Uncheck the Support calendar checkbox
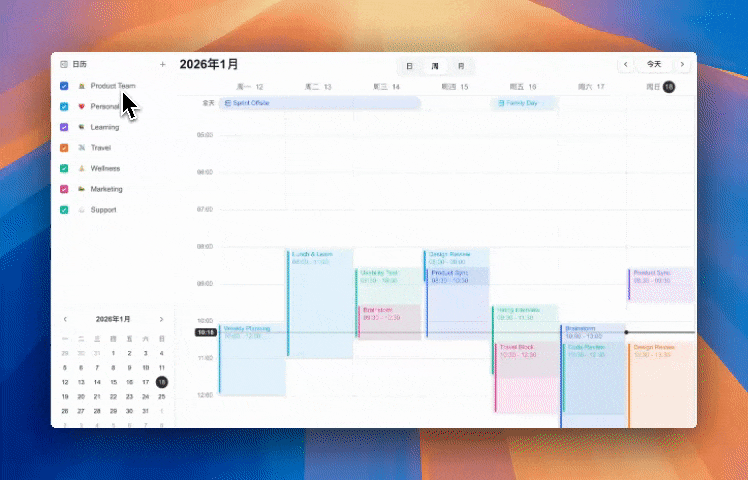748x480 pixels. pyautogui.click(x=64, y=210)
